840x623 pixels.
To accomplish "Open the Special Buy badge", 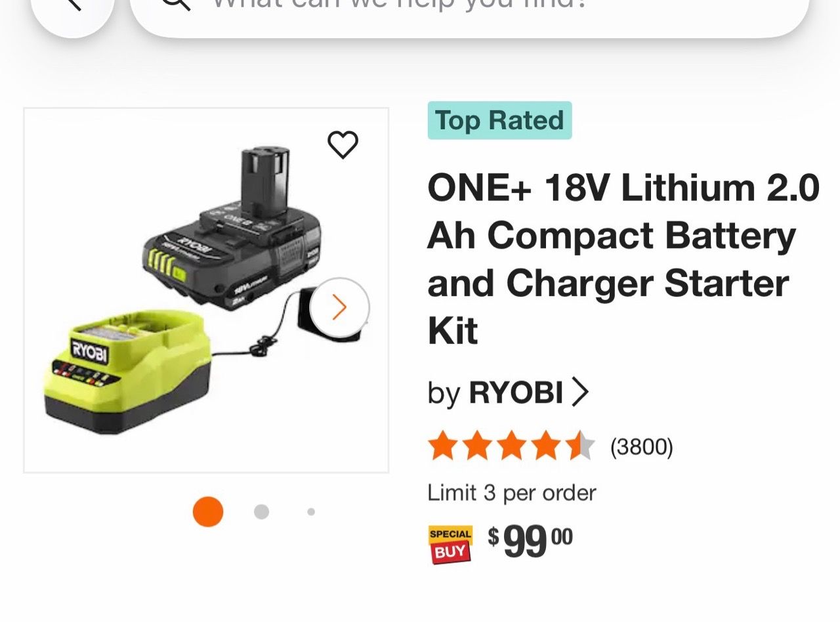I will 450,544.
